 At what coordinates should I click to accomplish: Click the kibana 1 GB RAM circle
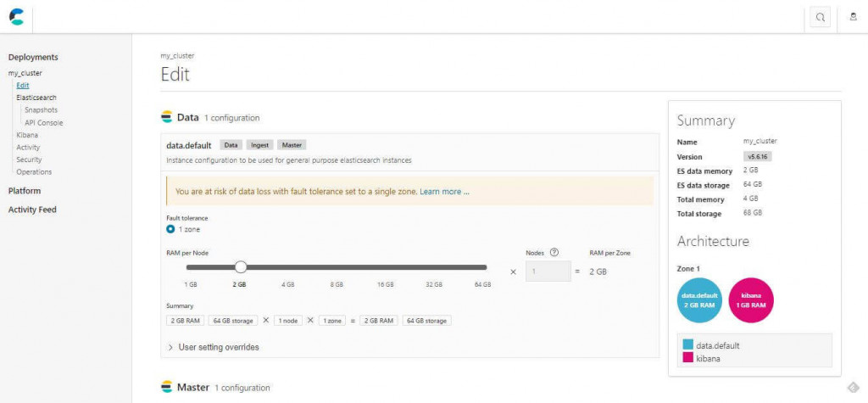tap(751, 299)
